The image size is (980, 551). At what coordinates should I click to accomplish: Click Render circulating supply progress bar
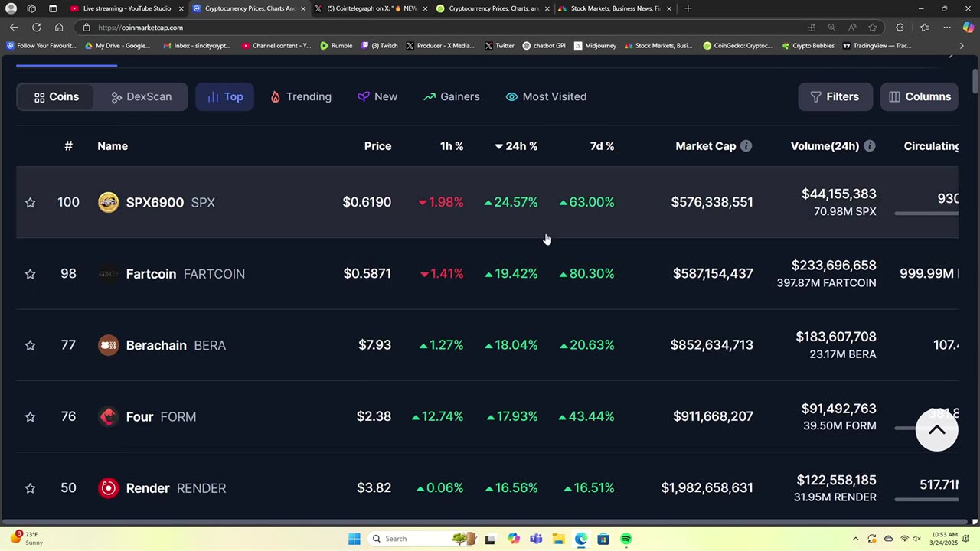[x=926, y=500]
